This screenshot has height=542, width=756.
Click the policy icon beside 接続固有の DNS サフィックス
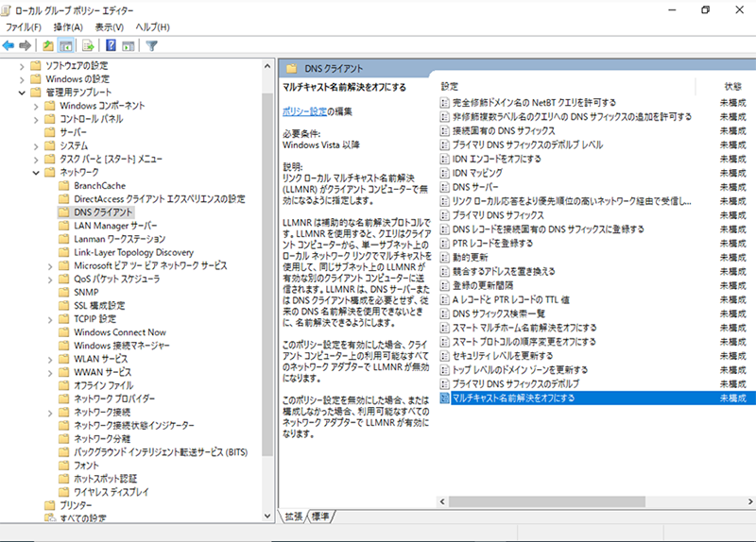[445, 130]
